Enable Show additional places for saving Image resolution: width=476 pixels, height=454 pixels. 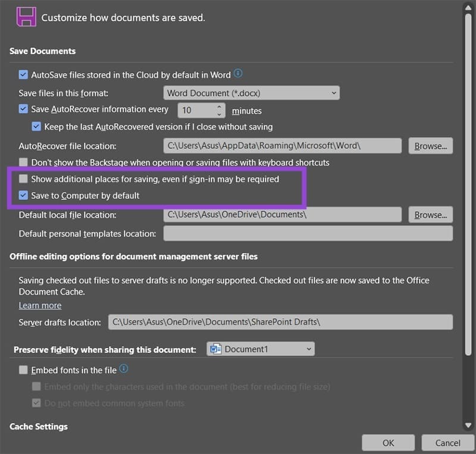[23, 179]
